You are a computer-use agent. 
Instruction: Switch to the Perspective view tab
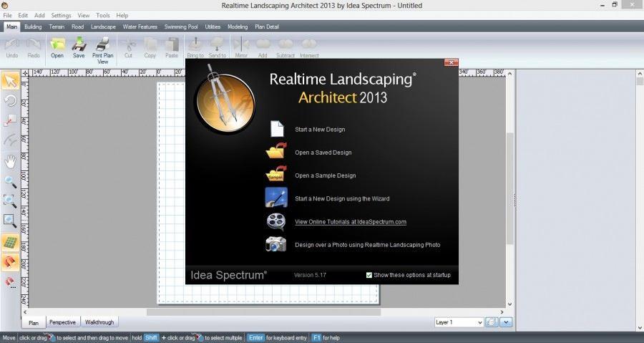click(x=63, y=322)
